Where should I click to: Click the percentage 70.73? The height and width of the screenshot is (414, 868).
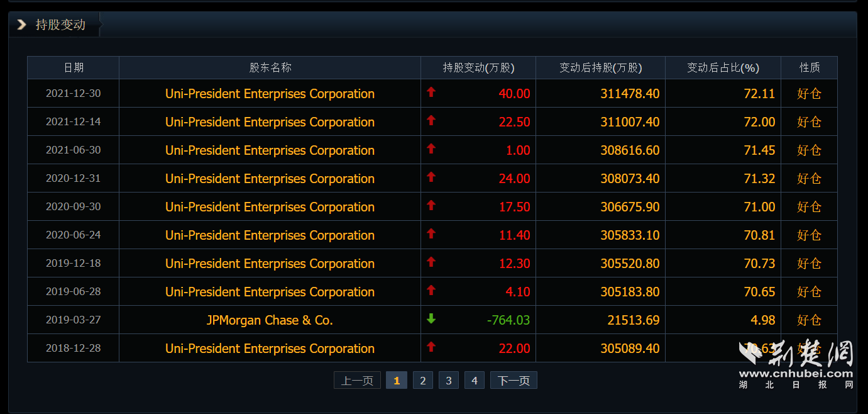pos(760,264)
